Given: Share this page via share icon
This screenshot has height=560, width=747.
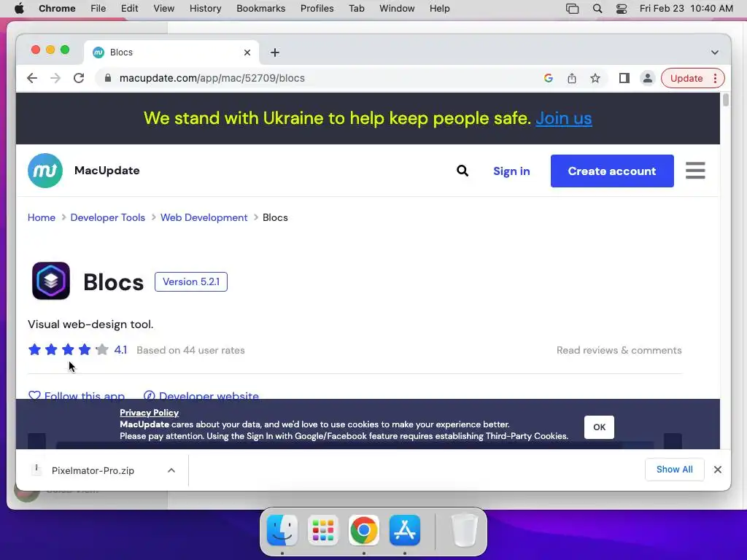Looking at the screenshot, I should (572, 78).
